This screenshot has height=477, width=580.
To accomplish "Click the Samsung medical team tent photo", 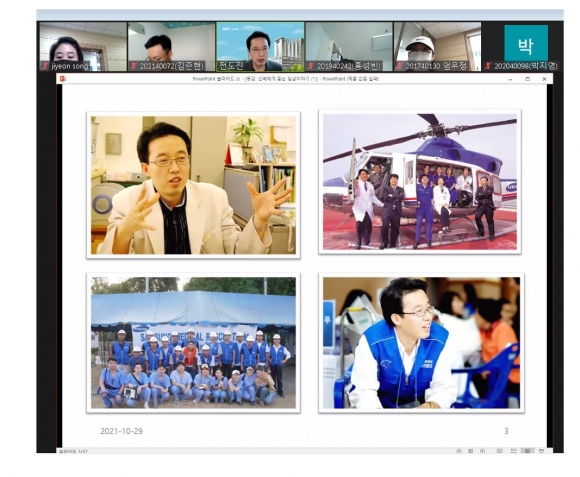I will pyautogui.click(x=193, y=343).
